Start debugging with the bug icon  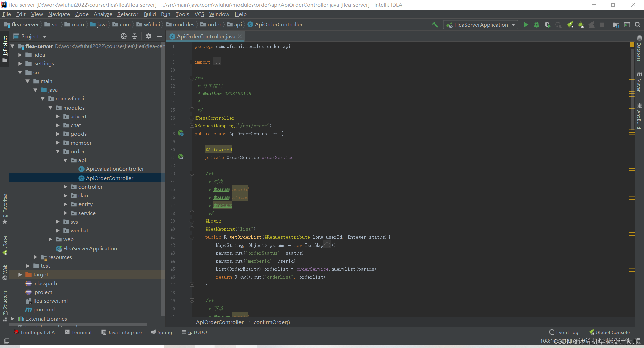[537, 25]
